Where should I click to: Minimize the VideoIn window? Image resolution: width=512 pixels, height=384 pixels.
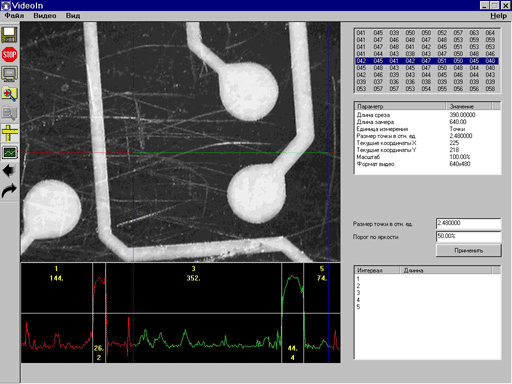pyautogui.click(x=485, y=5)
